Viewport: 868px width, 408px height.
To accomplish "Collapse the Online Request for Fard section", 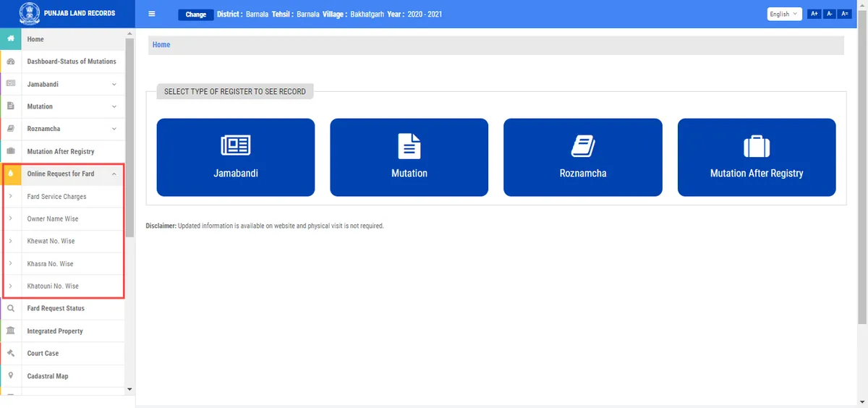I will (x=114, y=174).
